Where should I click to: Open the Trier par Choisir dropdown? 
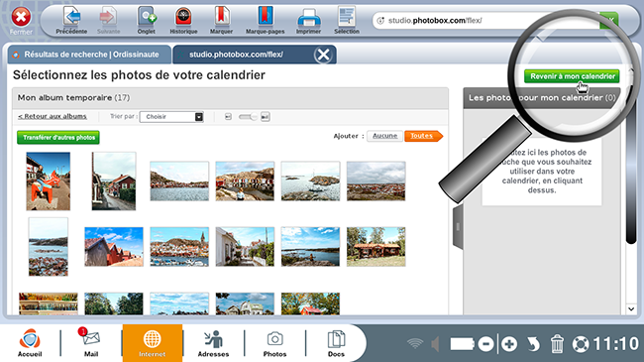point(171,117)
